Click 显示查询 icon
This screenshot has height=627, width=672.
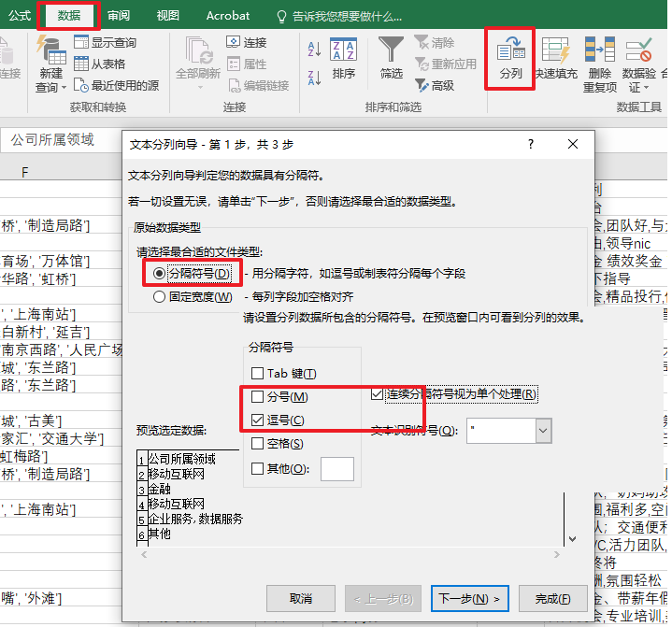coord(81,42)
